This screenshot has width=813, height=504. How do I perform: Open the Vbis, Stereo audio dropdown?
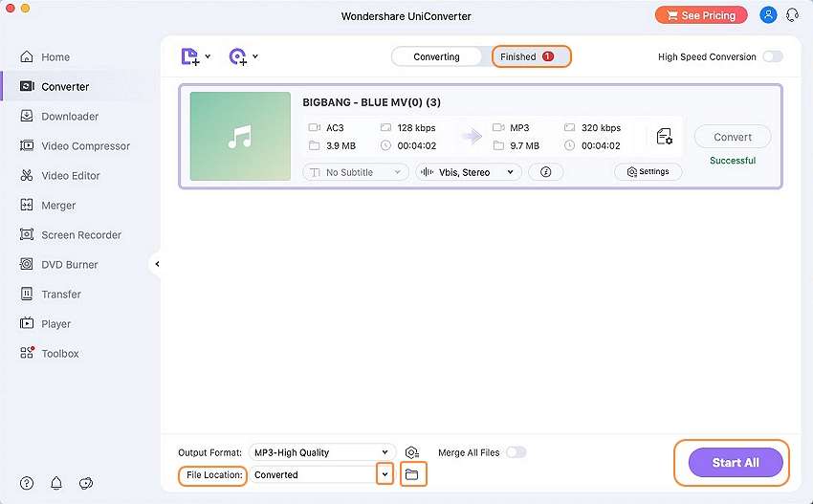pyautogui.click(x=469, y=172)
